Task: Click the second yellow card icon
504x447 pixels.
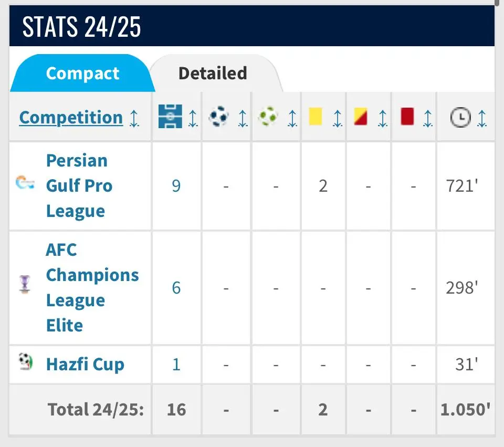Action: click(x=361, y=117)
